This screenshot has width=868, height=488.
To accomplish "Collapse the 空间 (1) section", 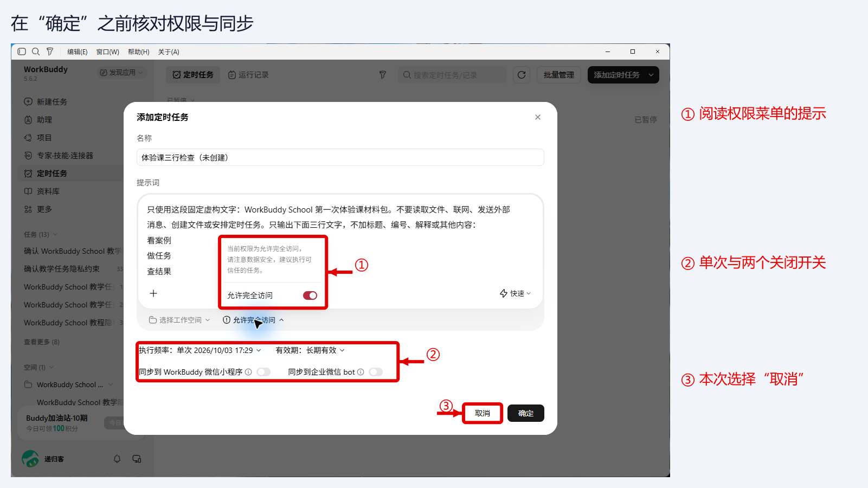I will (x=38, y=368).
